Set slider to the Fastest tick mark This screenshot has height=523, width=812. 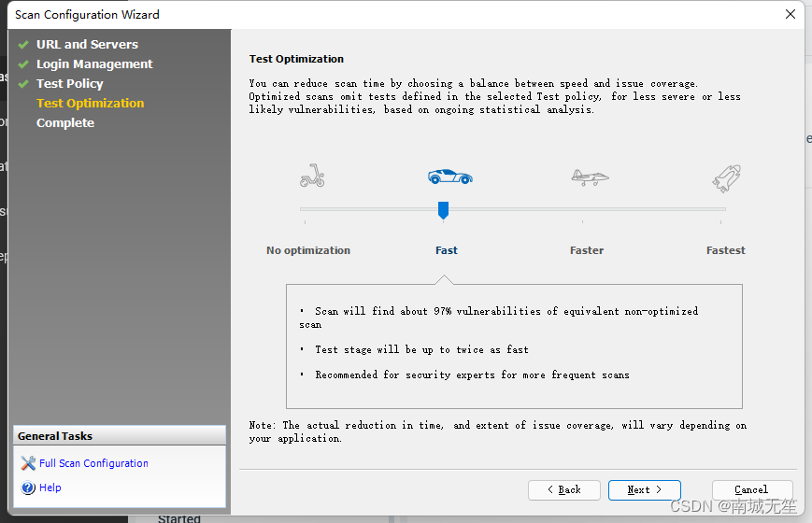(720, 221)
